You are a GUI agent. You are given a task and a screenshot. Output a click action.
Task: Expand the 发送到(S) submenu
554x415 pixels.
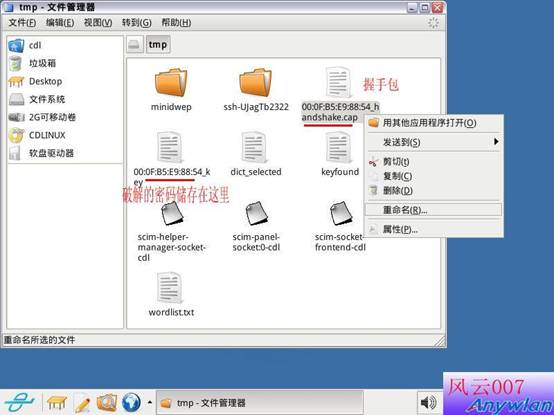(x=434, y=142)
